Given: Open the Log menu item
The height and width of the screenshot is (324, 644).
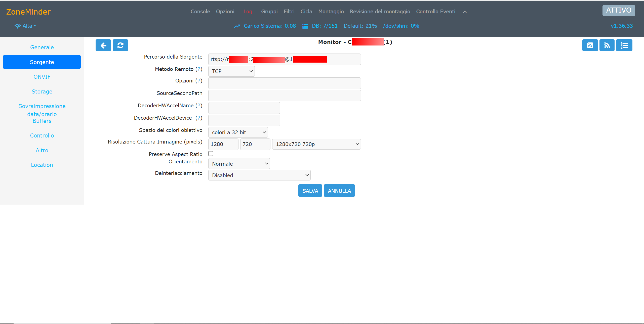Looking at the screenshot, I should 248,12.
